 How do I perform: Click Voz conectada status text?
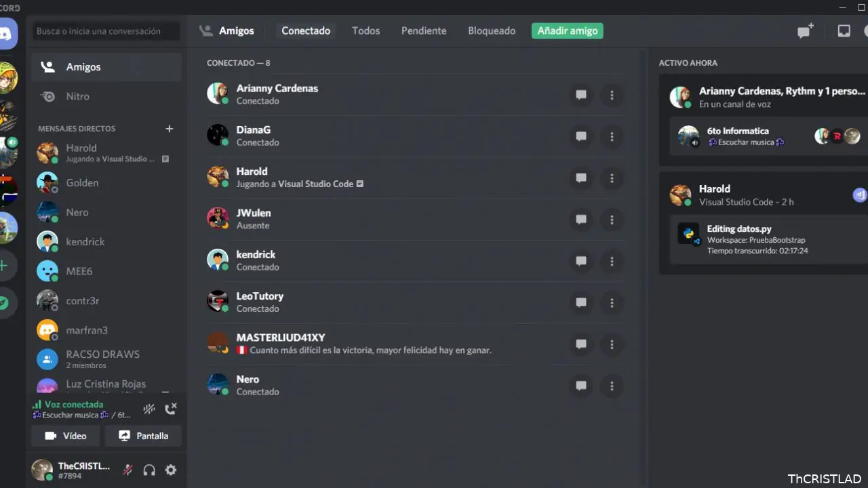tap(74, 405)
